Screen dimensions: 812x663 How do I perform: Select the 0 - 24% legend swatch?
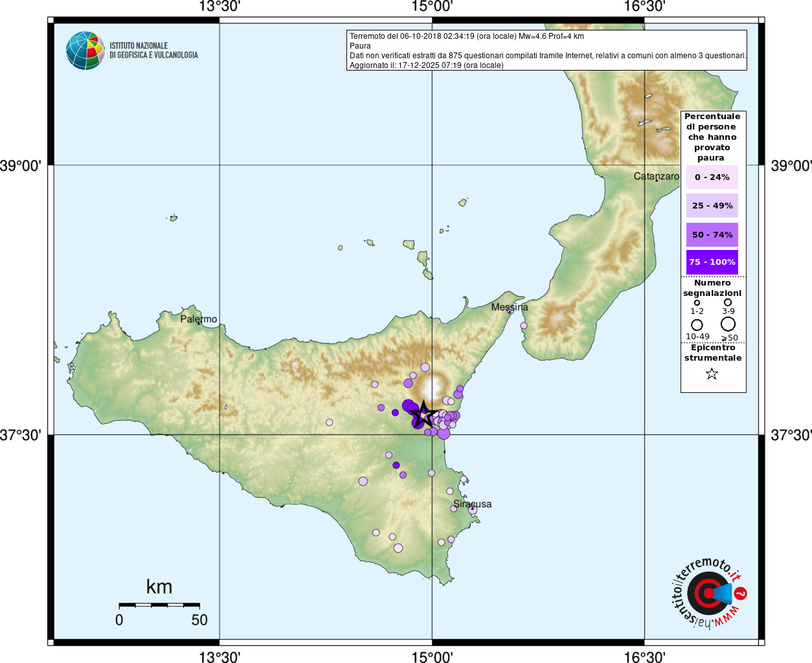point(712,177)
